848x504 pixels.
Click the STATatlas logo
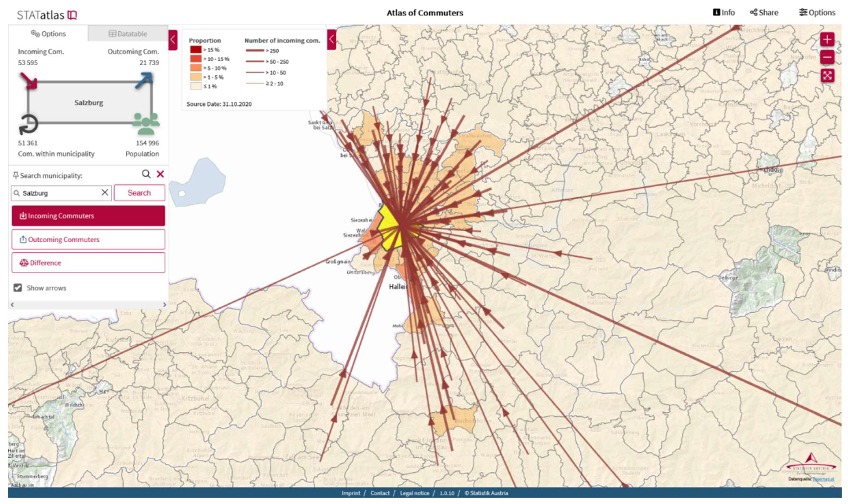tap(47, 15)
